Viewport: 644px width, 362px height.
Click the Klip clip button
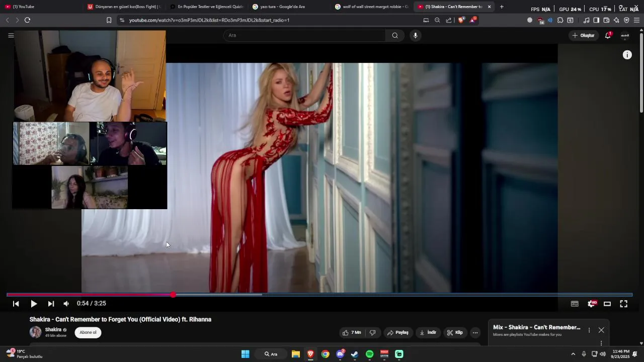[x=455, y=332]
